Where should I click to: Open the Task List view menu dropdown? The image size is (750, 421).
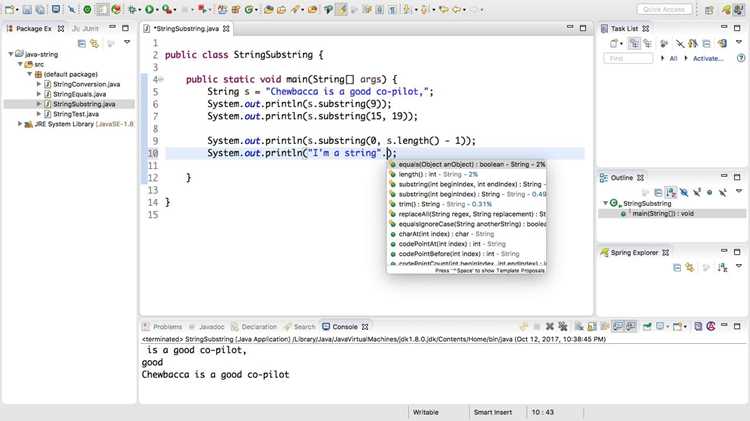739,43
